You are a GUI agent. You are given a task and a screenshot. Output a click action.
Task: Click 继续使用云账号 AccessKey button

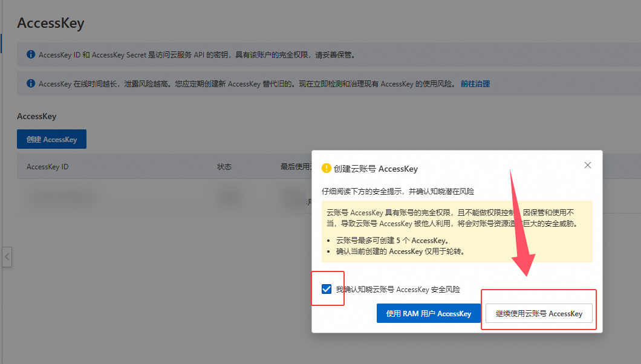pyautogui.click(x=539, y=313)
